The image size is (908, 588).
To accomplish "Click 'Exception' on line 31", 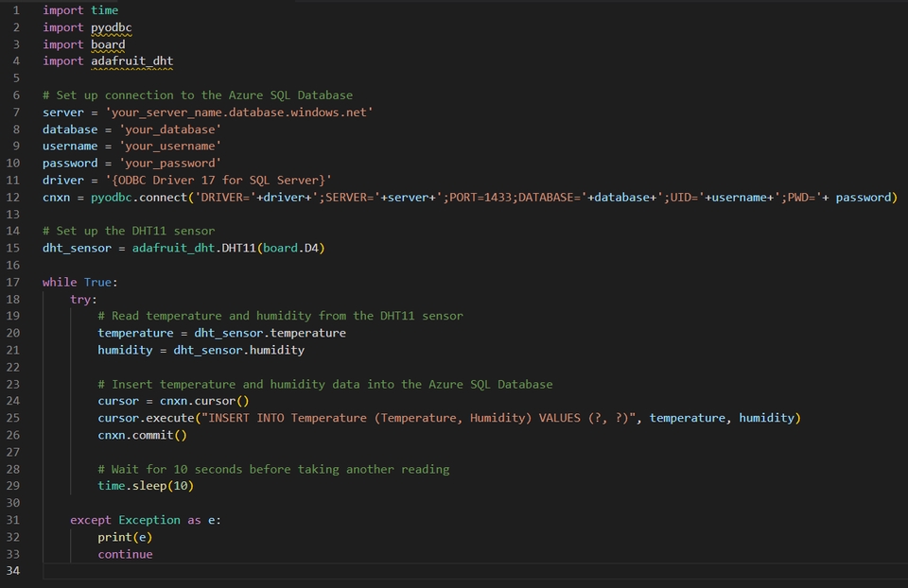I will pyautogui.click(x=149, y=520).
